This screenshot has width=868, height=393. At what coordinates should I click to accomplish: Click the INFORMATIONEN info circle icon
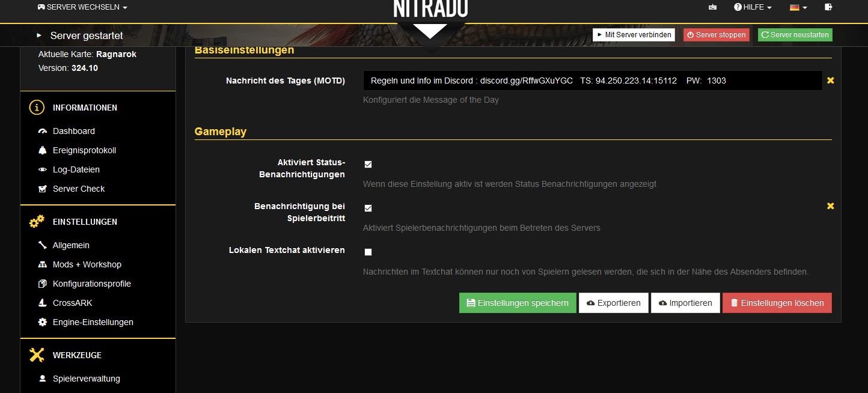[x=37, y=108]
